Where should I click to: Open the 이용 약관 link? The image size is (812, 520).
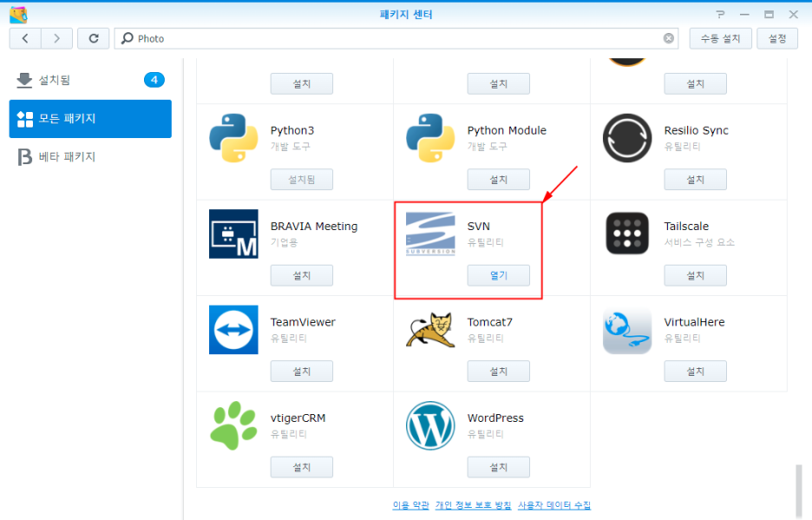click(x=410, y=505)
